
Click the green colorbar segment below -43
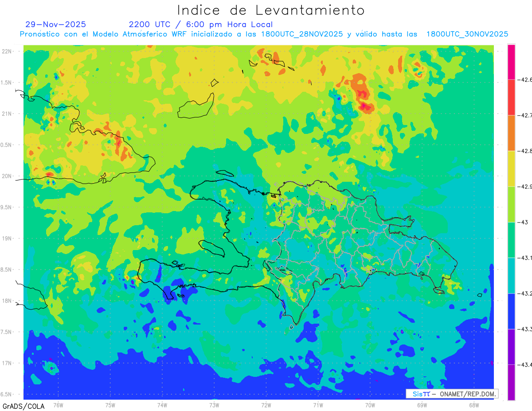point(511,240)
